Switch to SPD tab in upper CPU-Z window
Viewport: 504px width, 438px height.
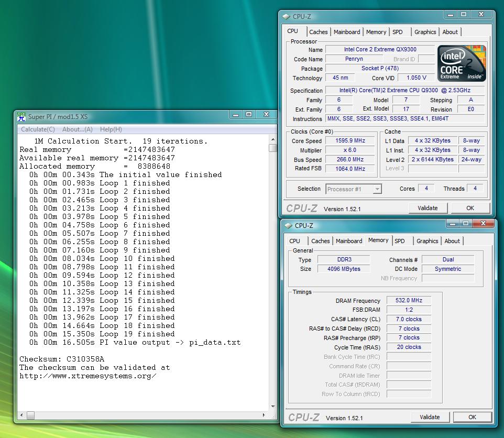pos(398,32)
